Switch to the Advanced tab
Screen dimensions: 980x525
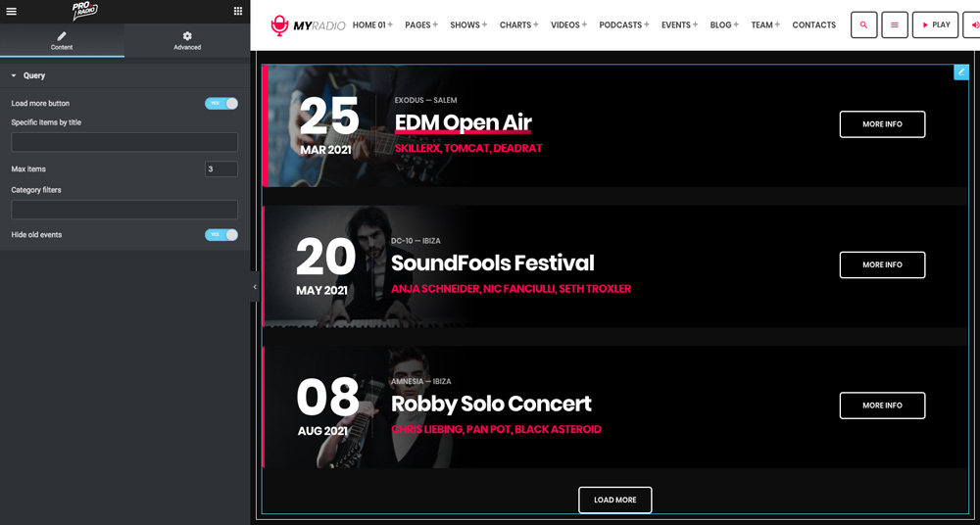coord(187,40)
